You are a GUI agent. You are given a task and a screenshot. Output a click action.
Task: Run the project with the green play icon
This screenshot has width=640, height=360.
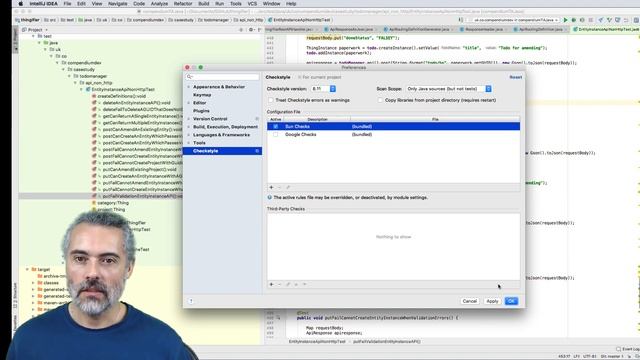(565, 20)
